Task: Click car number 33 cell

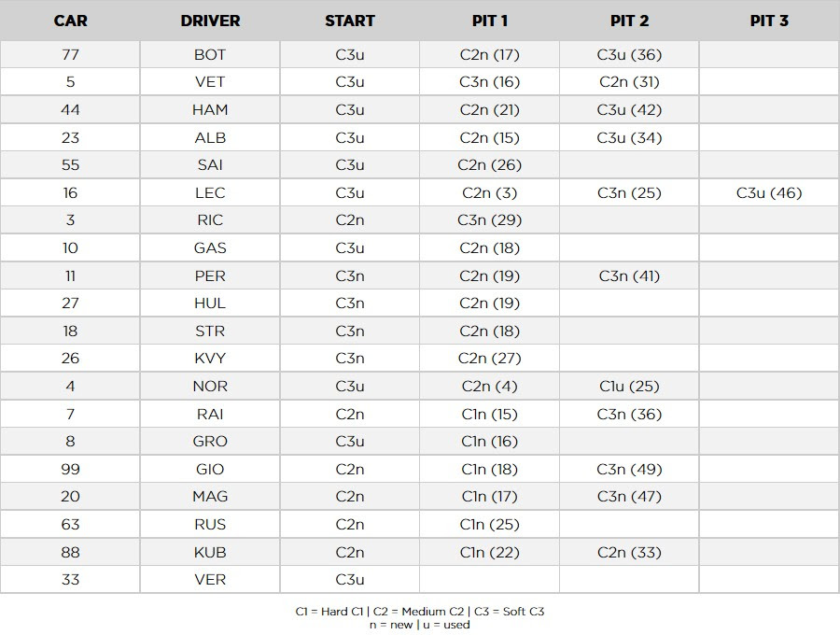Action: (70, 580)
